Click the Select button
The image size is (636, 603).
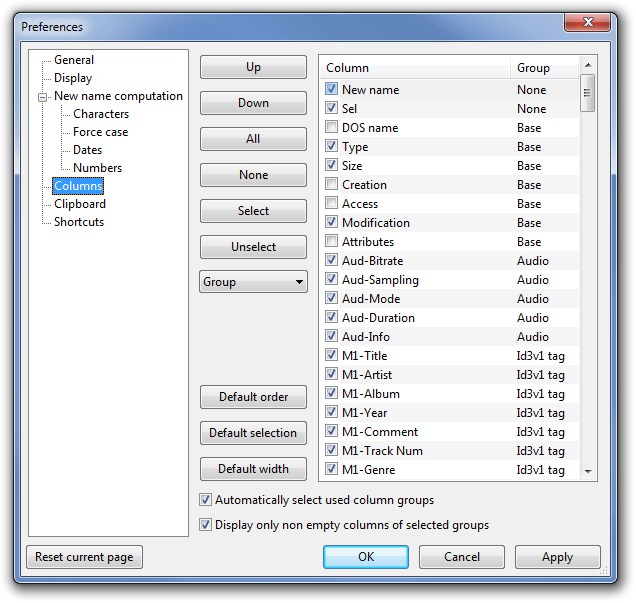254,211
